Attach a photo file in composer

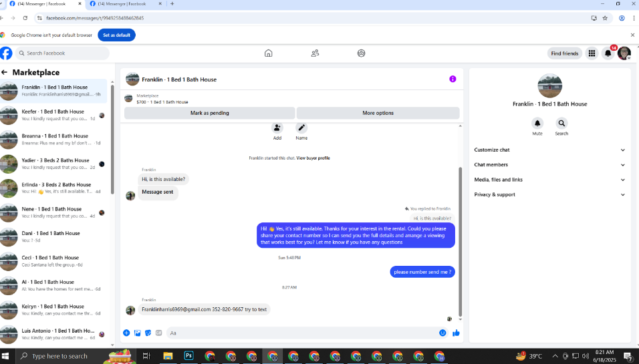(137, 333)
